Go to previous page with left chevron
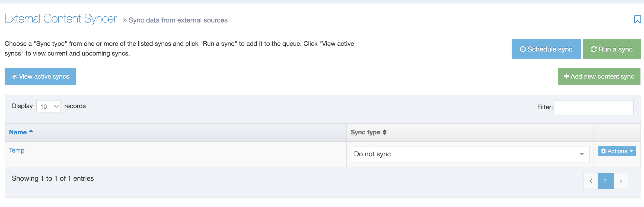644x207 pixels. [x=591, y=181]
